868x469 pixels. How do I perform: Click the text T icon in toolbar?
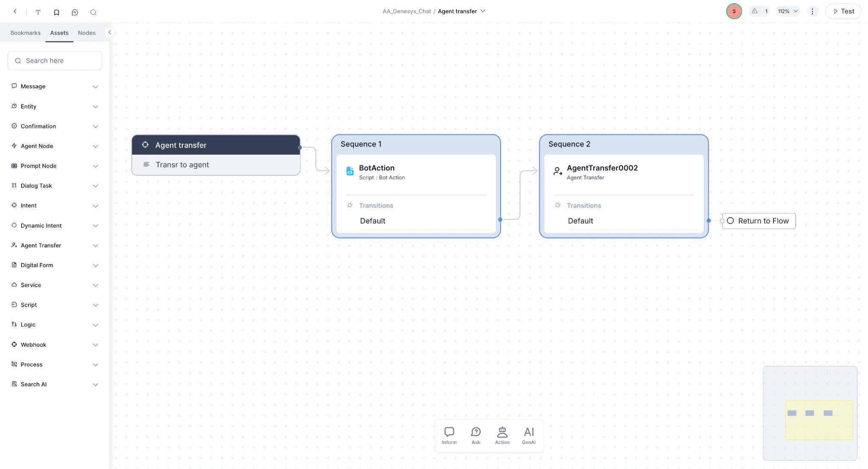click(38, 12)
